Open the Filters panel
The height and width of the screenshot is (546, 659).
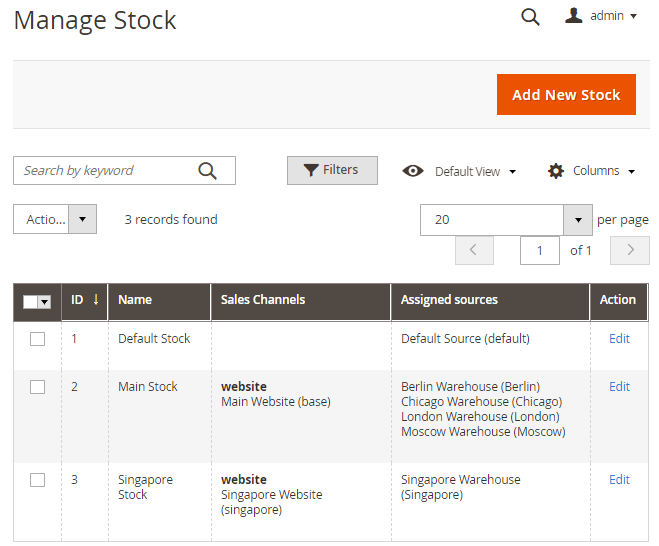pyautogui.click(x=332, y=171)
